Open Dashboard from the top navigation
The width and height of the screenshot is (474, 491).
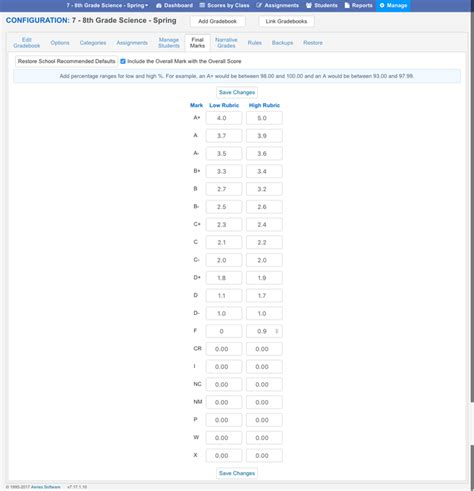click(174, 5)
